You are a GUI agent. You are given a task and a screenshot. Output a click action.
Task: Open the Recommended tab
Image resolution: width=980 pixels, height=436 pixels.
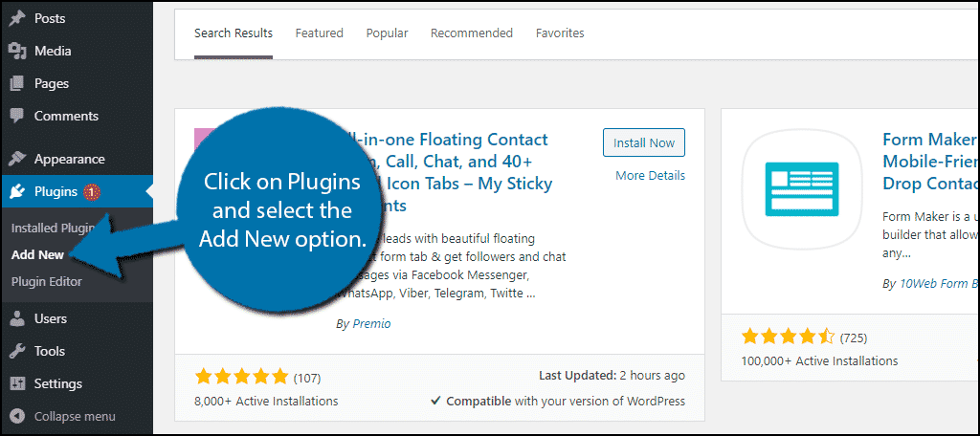(472, 33)
